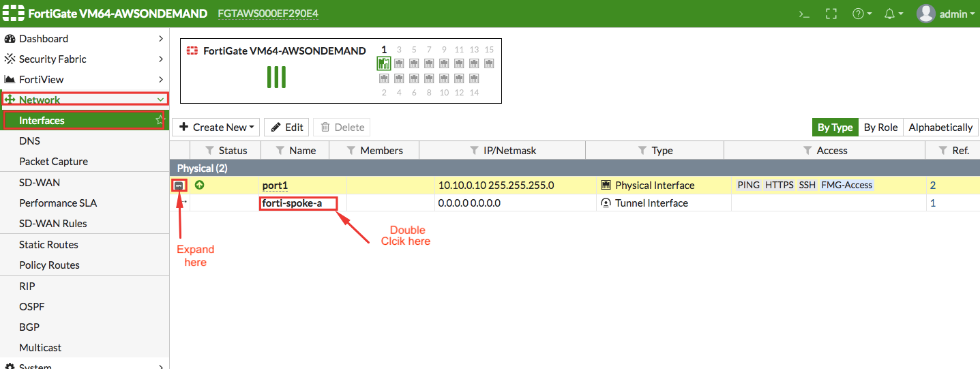Image resolution: width=980 pixels, height=369 pixels.
Task: Click port 3 icon in faceplate diagram
Action: (399, 63)
